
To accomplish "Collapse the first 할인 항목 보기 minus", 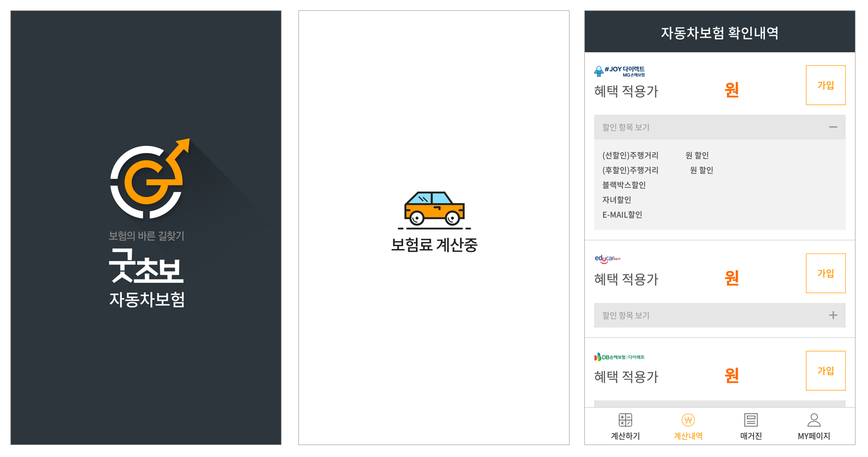I will pos(833,127).
